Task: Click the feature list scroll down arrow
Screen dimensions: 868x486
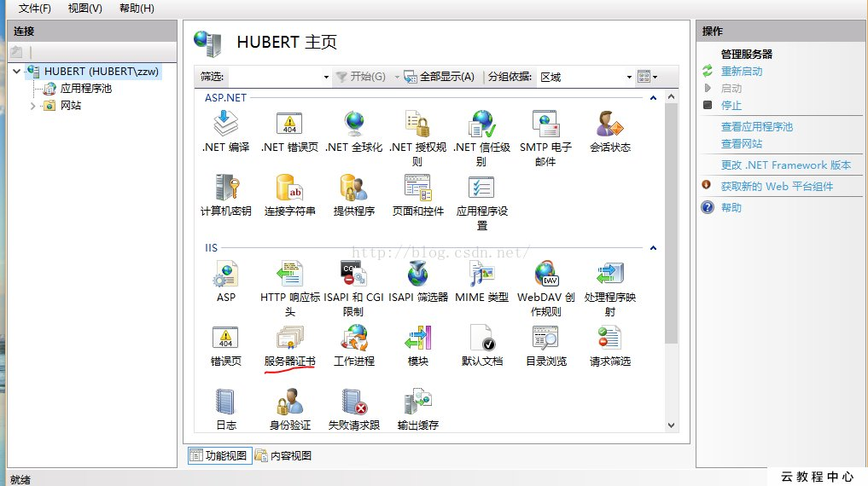Action: [x=671, y=425]
